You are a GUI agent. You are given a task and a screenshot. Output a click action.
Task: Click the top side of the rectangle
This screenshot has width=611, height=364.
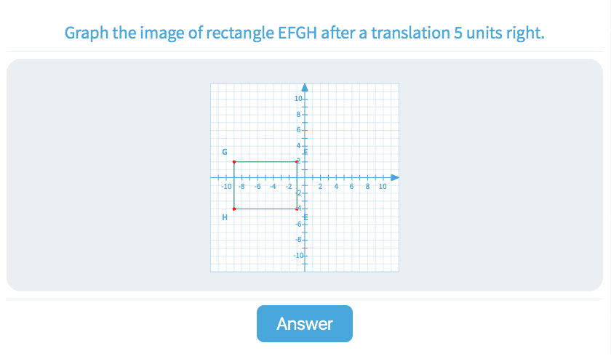[265, 162]
